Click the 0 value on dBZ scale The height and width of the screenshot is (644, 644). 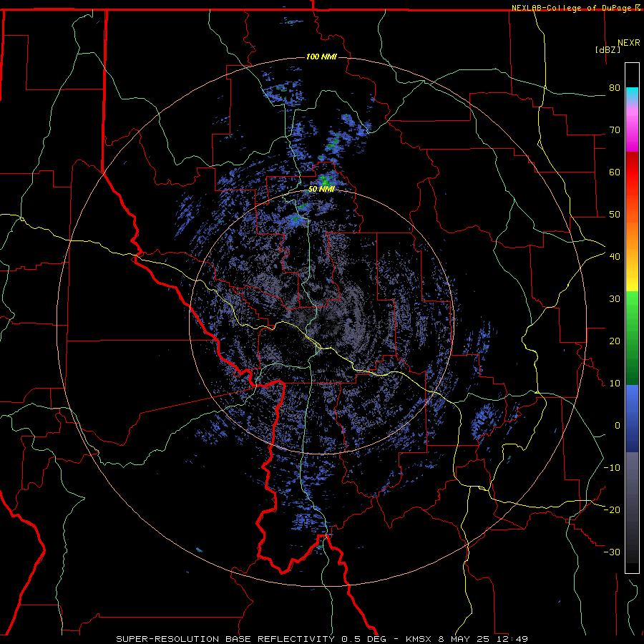[618, 426]
